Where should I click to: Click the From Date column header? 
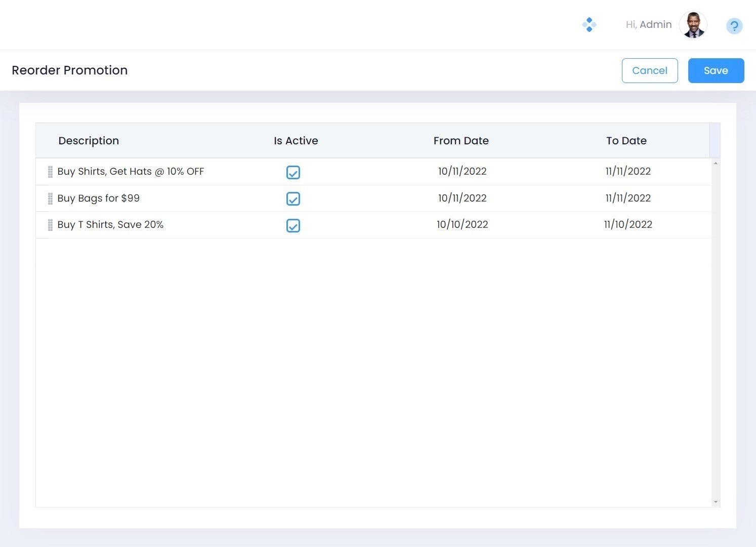pyautogui.click(x=460, y=141)
